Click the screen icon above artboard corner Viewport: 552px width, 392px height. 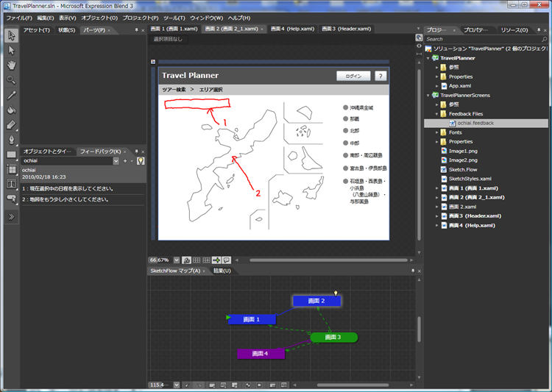(153, 62)
